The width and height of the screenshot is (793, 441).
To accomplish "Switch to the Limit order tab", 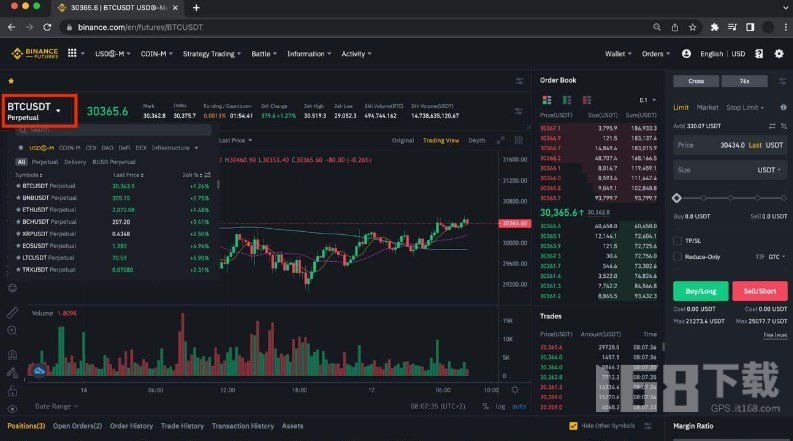I will pyautogui.click(x=681, y=107).
